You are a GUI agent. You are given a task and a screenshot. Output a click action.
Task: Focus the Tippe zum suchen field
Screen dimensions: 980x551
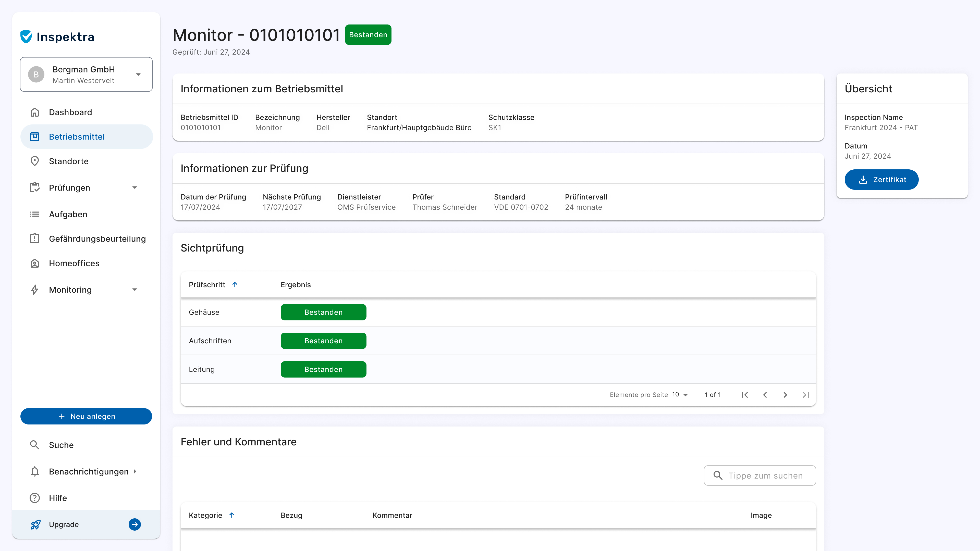765,476
